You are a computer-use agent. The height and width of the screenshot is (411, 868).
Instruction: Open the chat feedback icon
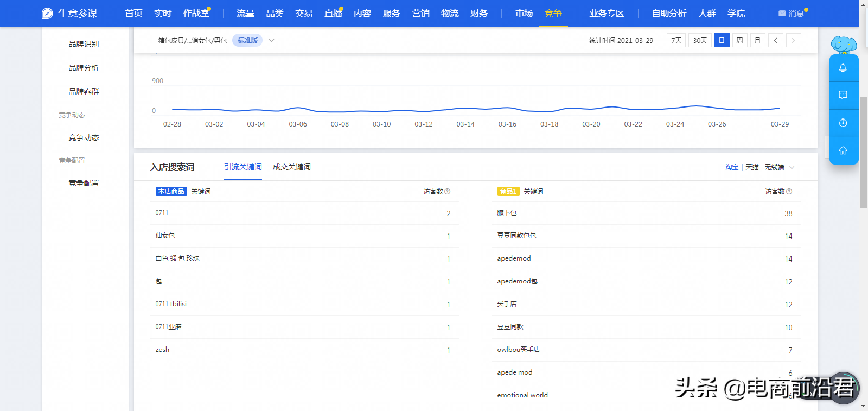click(843, 95)
